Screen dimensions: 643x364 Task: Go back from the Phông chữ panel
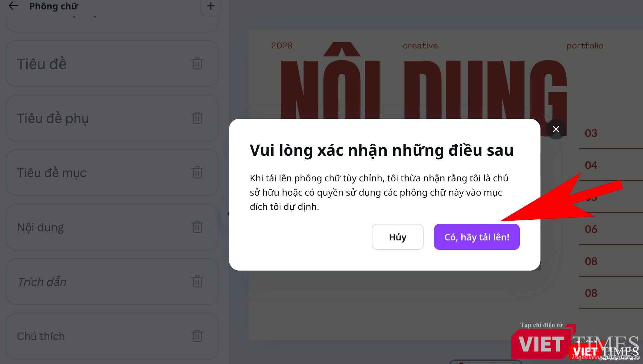14,6
